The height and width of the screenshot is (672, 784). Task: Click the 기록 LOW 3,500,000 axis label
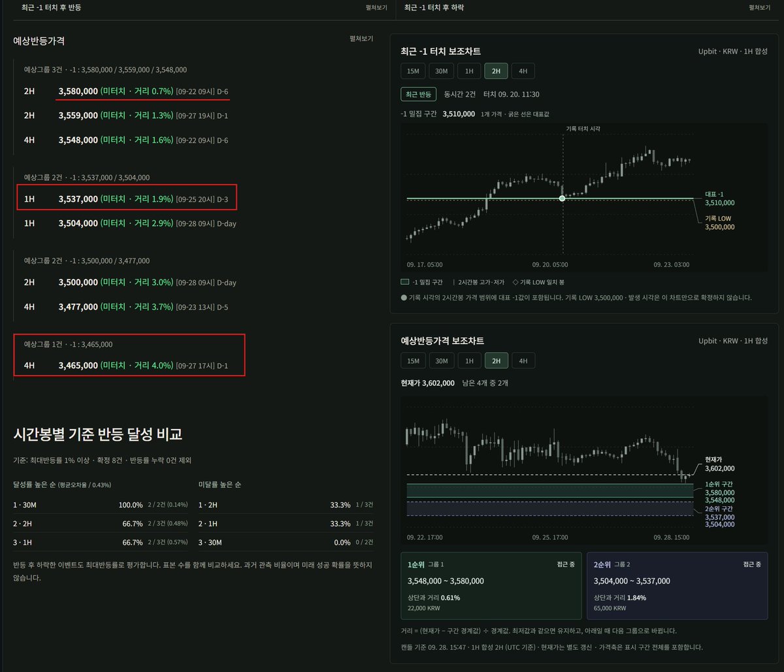point(720,223)
